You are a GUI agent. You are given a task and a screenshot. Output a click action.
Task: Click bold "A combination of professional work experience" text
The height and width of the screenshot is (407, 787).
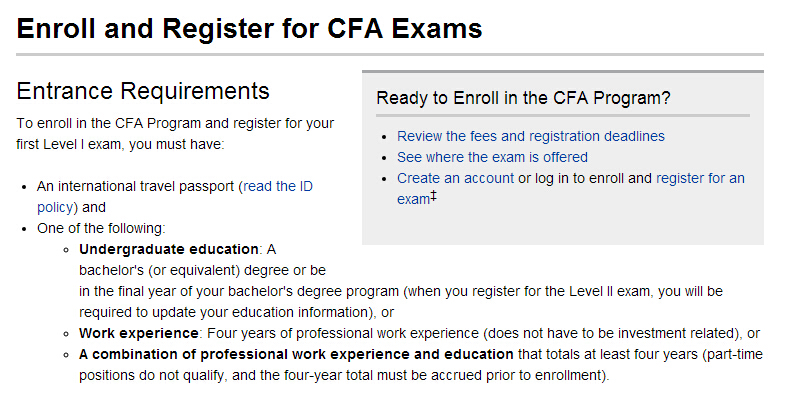[x=297, y=354]
